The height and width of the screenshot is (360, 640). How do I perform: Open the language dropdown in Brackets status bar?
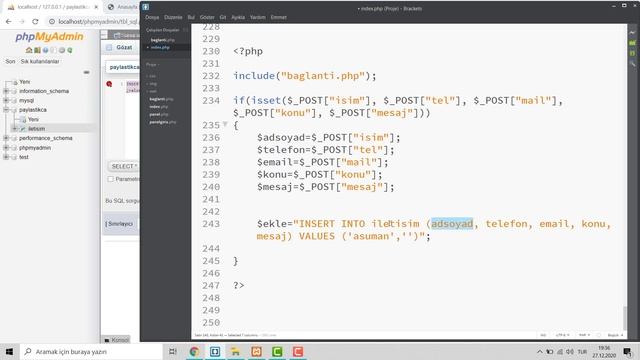coord(584,335)
